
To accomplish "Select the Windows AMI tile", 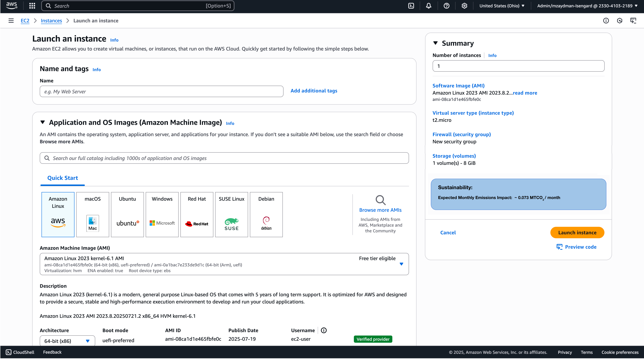I will [162, 214].
